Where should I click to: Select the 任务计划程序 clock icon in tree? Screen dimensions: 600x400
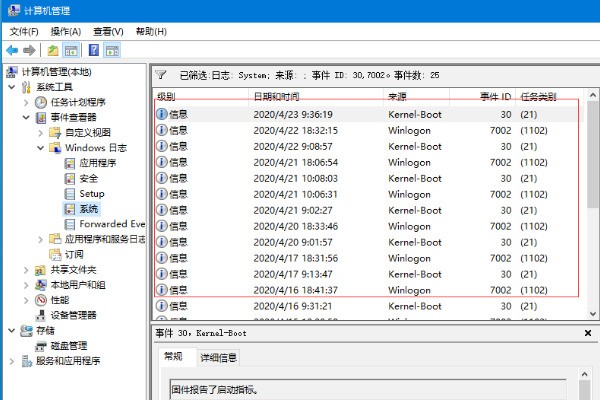(x=40, y=102)
